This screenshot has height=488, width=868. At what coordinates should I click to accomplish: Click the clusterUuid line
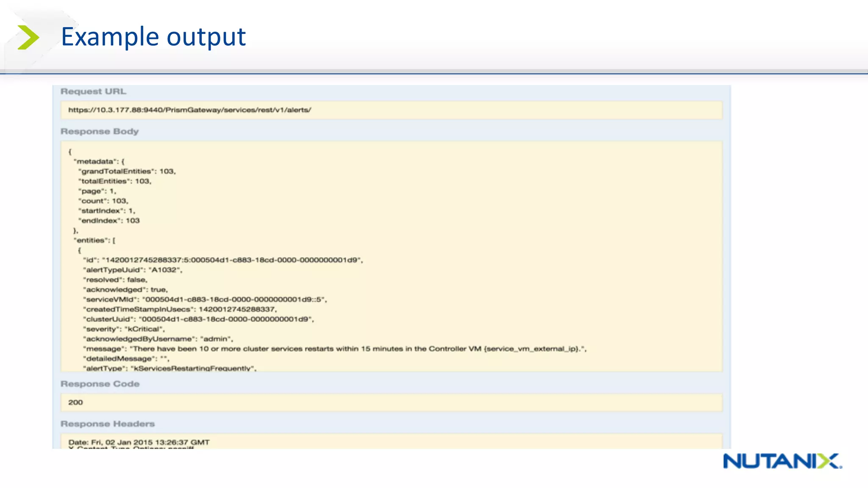pos(198,319)
